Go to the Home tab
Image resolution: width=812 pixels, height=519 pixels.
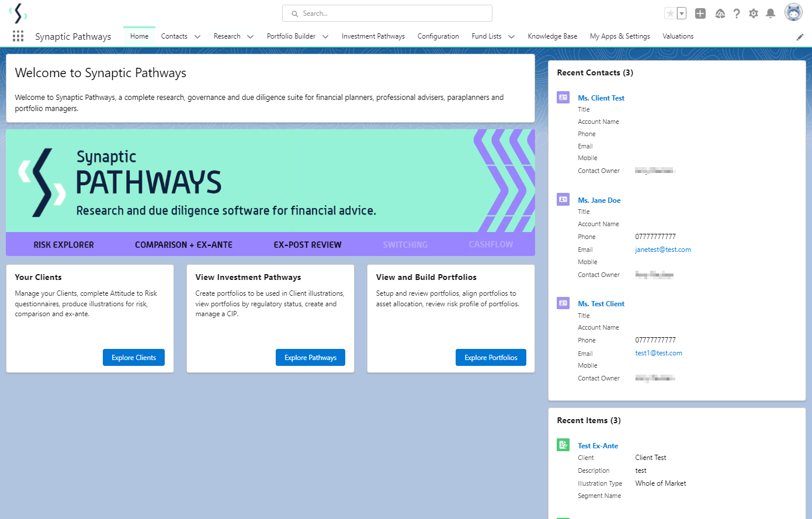(139, 36)
